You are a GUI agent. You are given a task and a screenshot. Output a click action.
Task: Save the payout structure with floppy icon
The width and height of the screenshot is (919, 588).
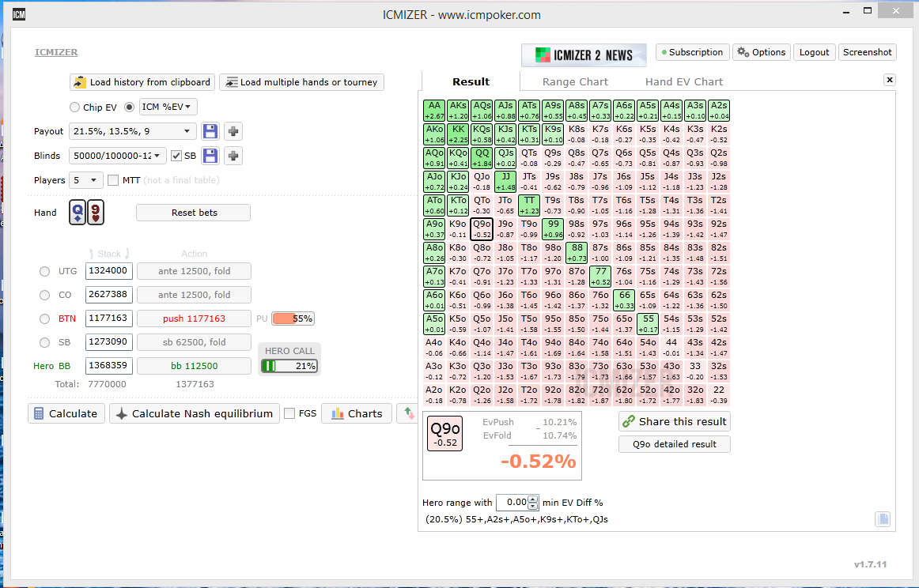click(210, 131)
